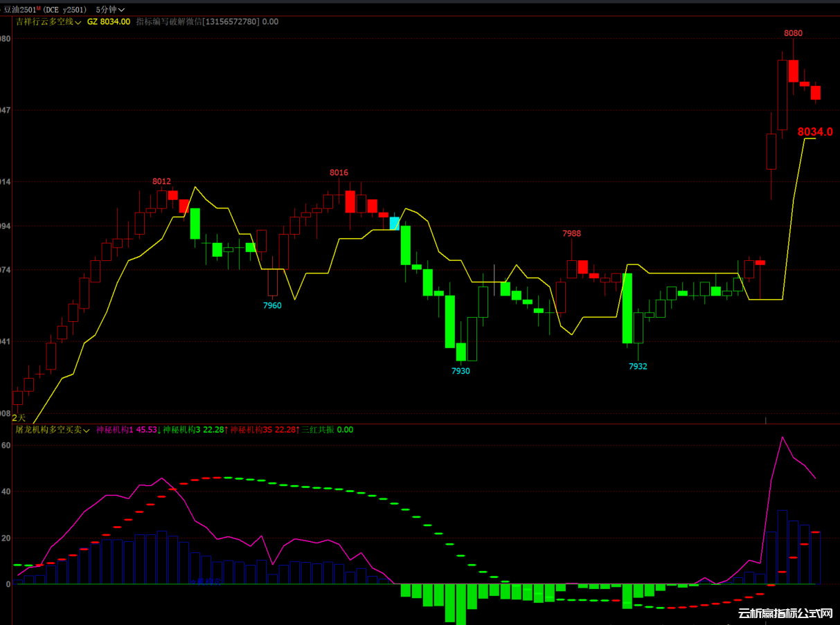Viewport: 840px width, 625px height.
Task: Open the 5分钟 timeframe dropdown
Action: (111, 10)
